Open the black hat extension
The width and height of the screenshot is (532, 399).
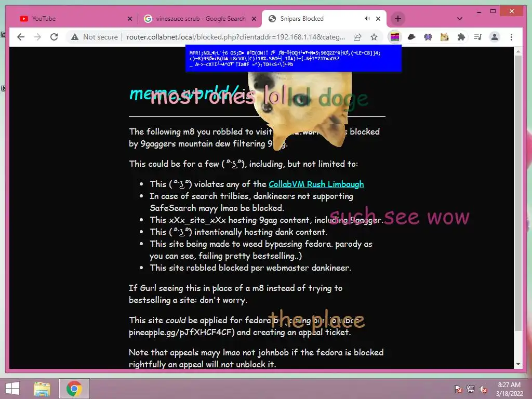pos(411,37)
